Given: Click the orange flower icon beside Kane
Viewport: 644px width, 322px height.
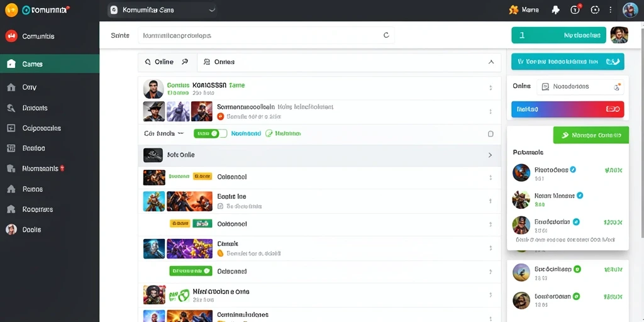Looking at the screenshot, I should tap(513, 10).
